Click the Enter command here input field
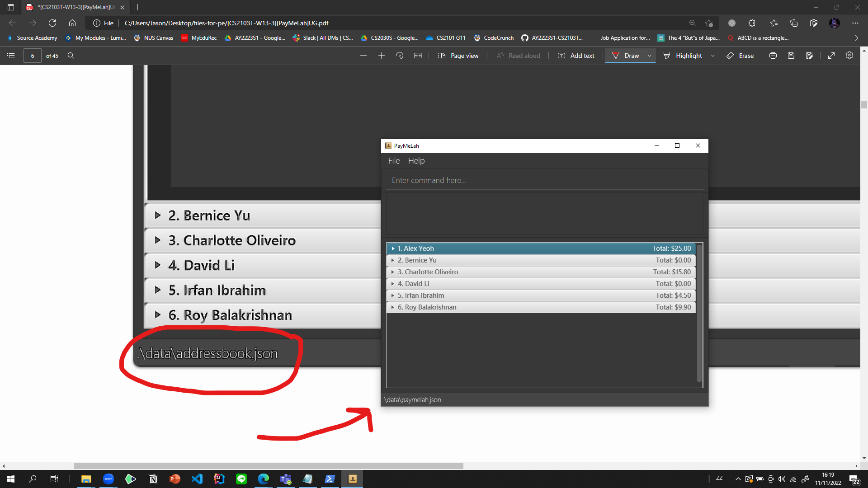 544,180
